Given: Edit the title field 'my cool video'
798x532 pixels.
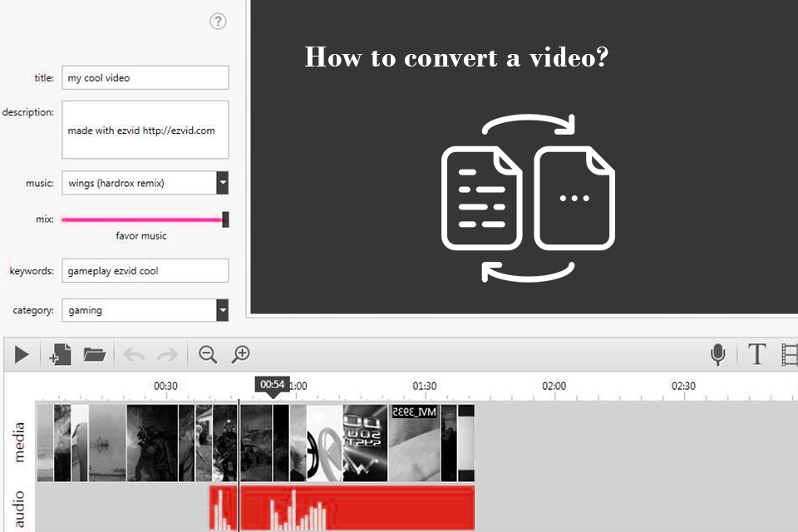Looking at the screenshot, I should point(145,77).
